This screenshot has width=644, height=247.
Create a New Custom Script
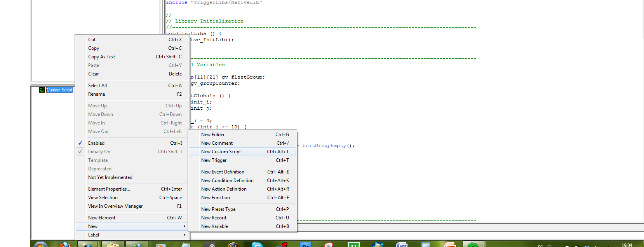pos(242,152)
